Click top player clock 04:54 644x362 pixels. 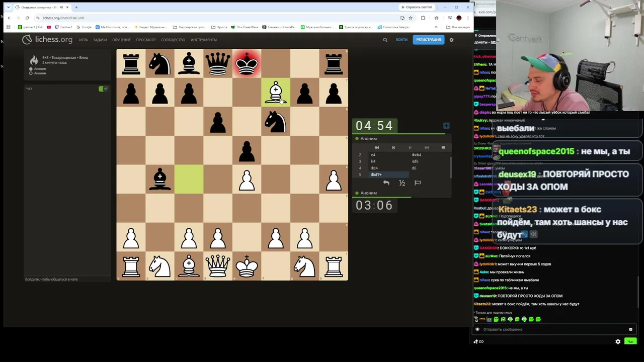[374, 126]
